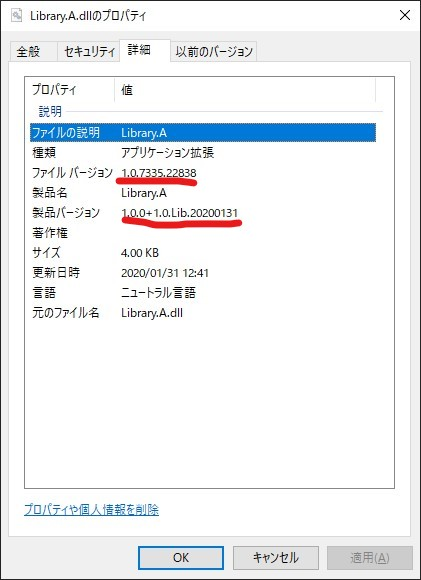Screen dimensions: 421x580
Task: Collapse the 説明 group header
Action: pyautogui.click(x=50, y=111)
